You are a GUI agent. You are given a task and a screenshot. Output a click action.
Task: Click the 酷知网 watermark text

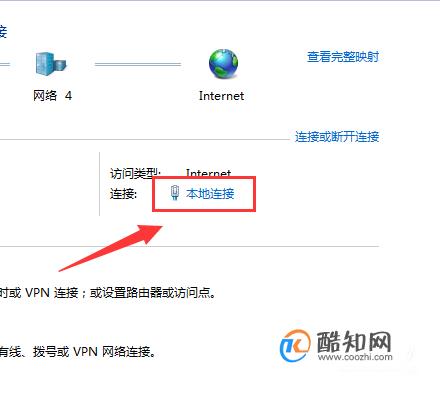pyautogui.click(x=353, y=342)
